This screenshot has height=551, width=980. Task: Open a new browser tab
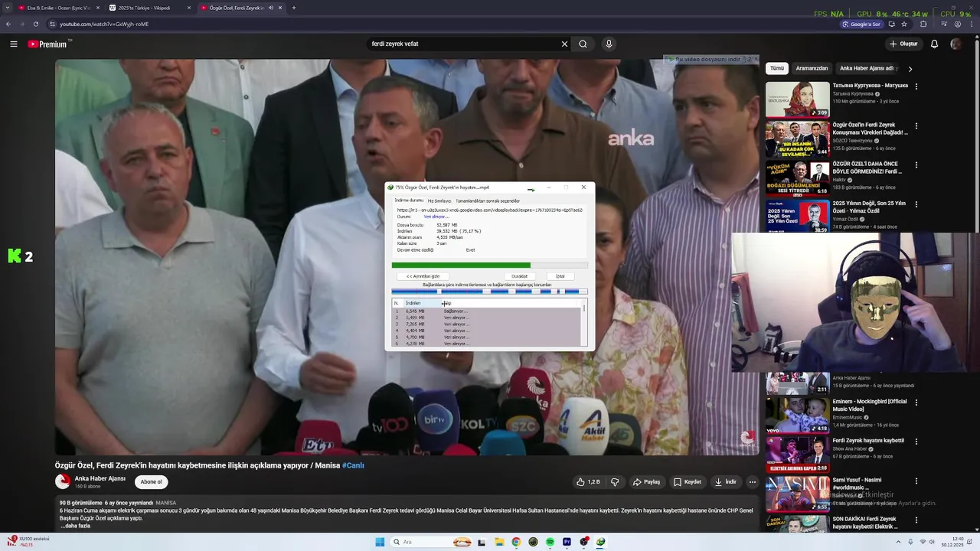(294, 8)
